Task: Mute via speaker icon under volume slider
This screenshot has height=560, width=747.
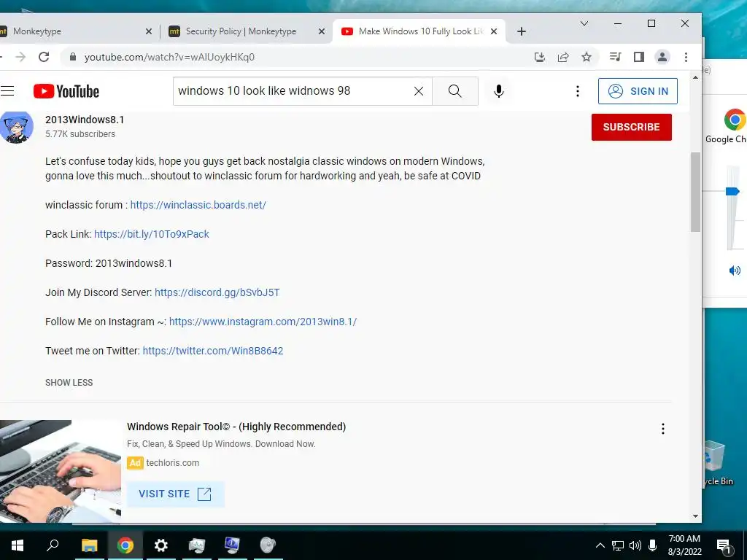Action: tap(735, 271)
